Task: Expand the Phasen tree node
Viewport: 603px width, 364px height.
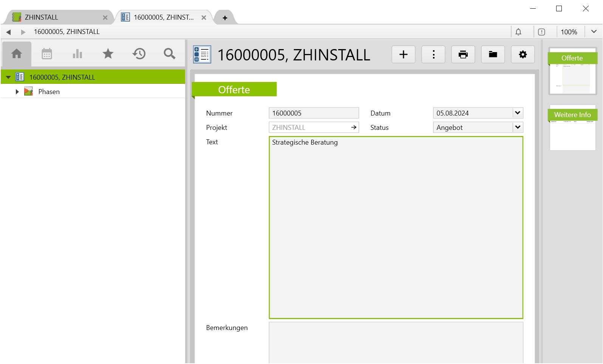Action: [x=17, y=92]
